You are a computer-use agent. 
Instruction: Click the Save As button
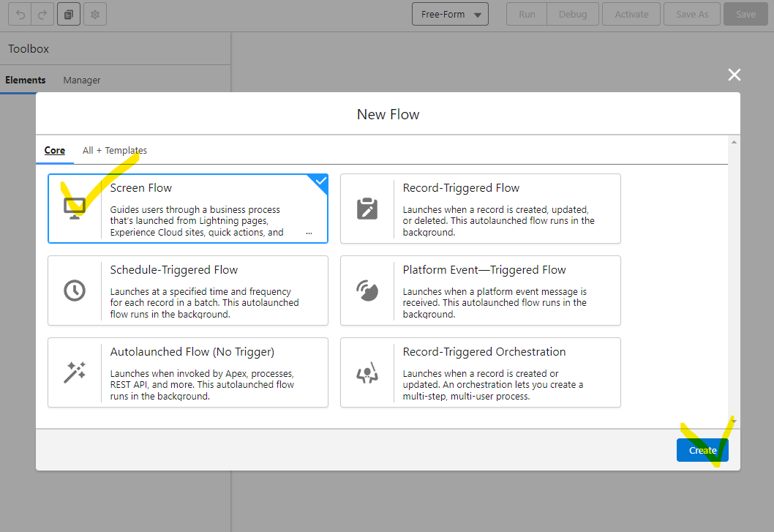(691, 15)
